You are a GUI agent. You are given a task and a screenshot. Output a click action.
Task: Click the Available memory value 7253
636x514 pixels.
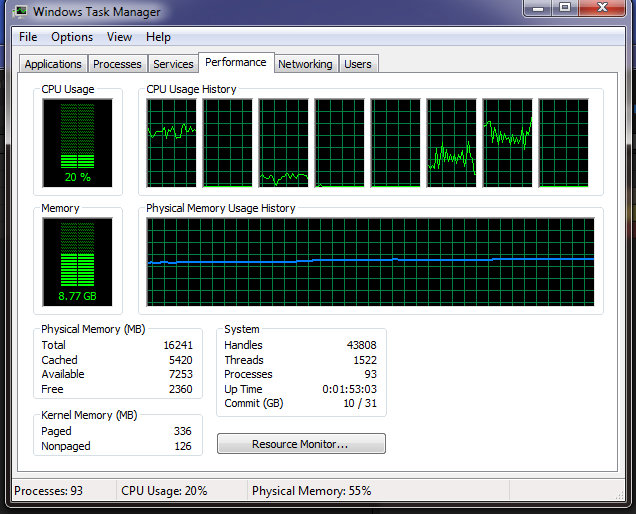pos(181,374)
